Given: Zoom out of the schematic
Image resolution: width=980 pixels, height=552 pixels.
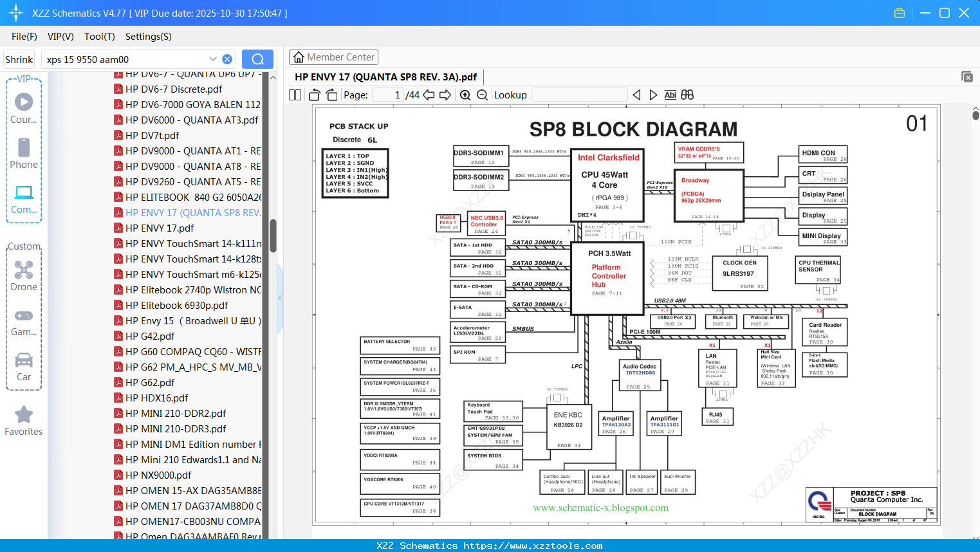Looking at the screenshot, I should pyautogui.click(x=482, y=95).
